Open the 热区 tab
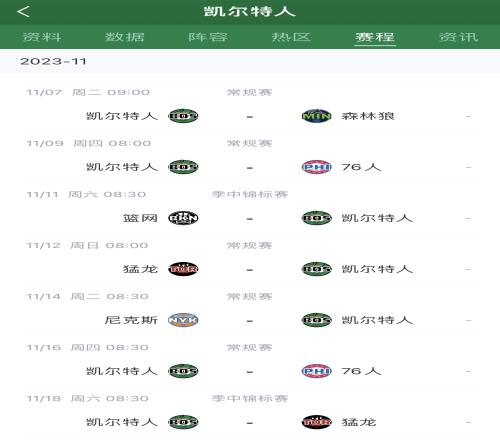500x440 pixels. [291, 37]
